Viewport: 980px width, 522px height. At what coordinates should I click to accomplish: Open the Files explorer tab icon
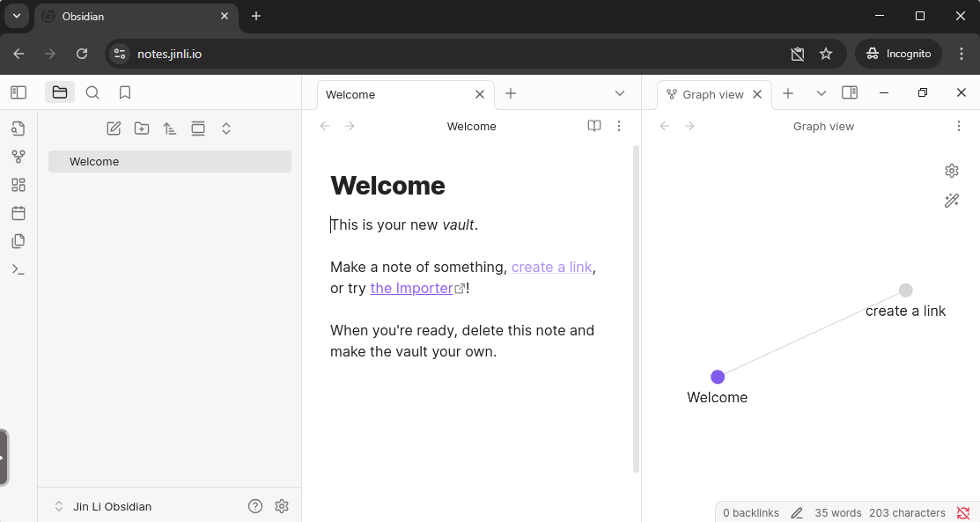pyautogui.click(x=60, y=92)
